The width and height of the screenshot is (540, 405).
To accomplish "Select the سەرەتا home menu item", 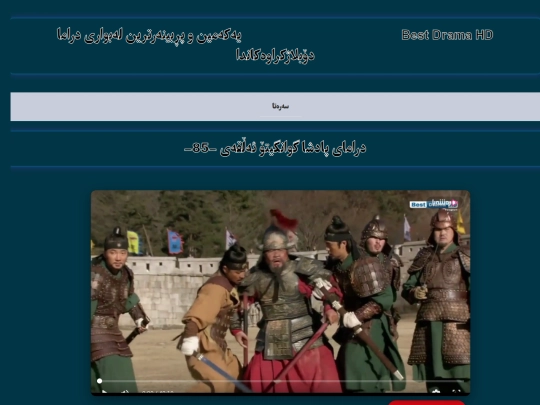I will [280, 106].
